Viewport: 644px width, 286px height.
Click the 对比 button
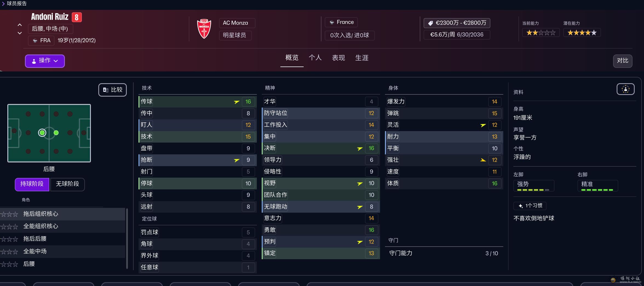click(x=623, y=61)
